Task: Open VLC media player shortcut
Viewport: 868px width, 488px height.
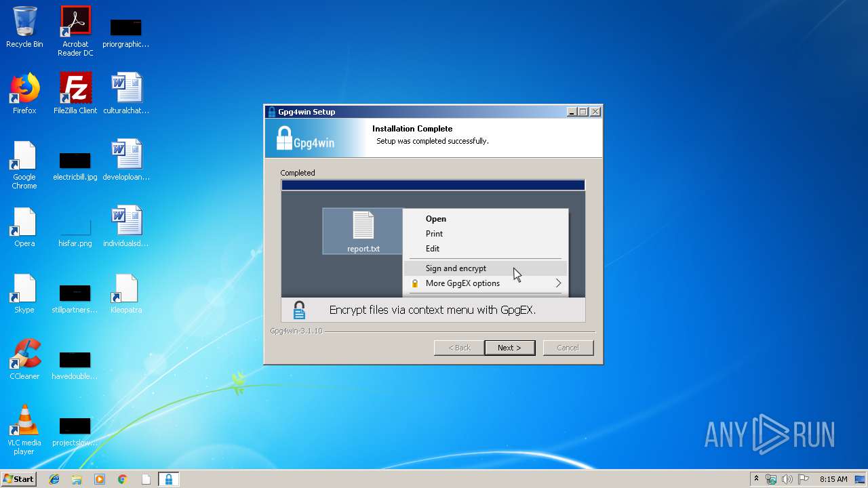Action: pos(24,430)
